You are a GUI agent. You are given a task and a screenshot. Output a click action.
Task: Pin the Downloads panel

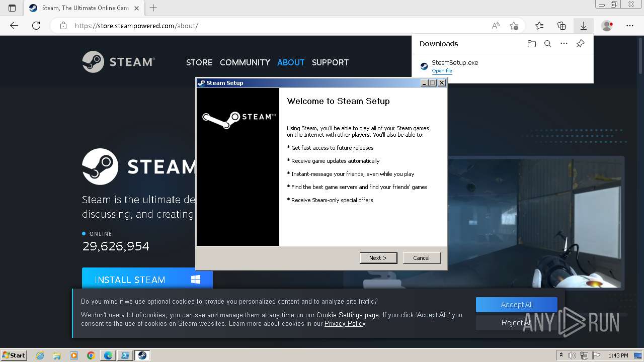tap(580, 44)
